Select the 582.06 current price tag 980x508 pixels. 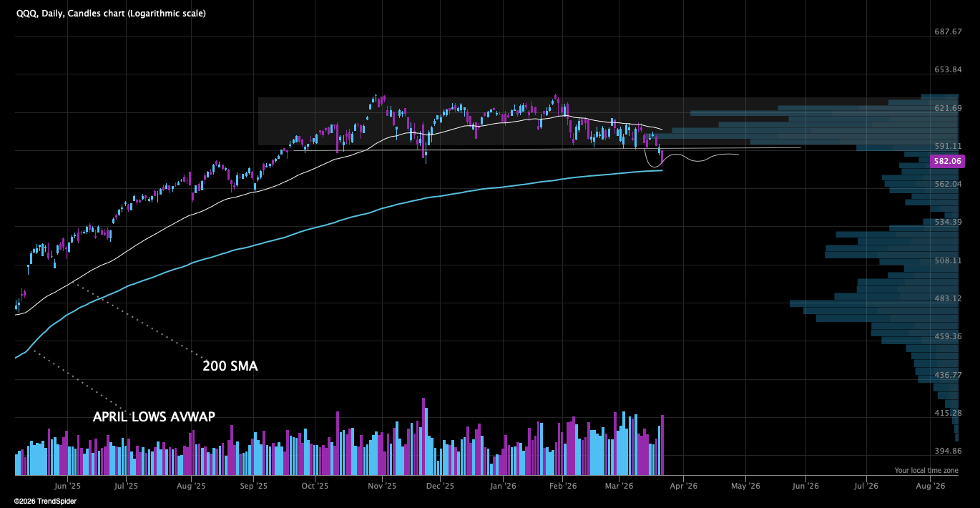click(x=947, y=162)
